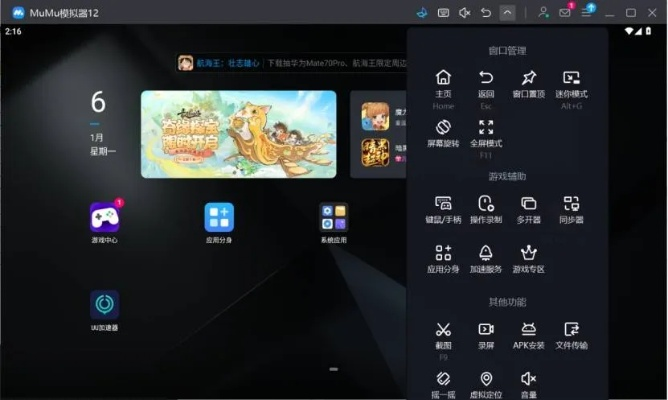Launch 文件传输 file transfer
The height and width of the screenshot is (400, 668).
(571, 329)
